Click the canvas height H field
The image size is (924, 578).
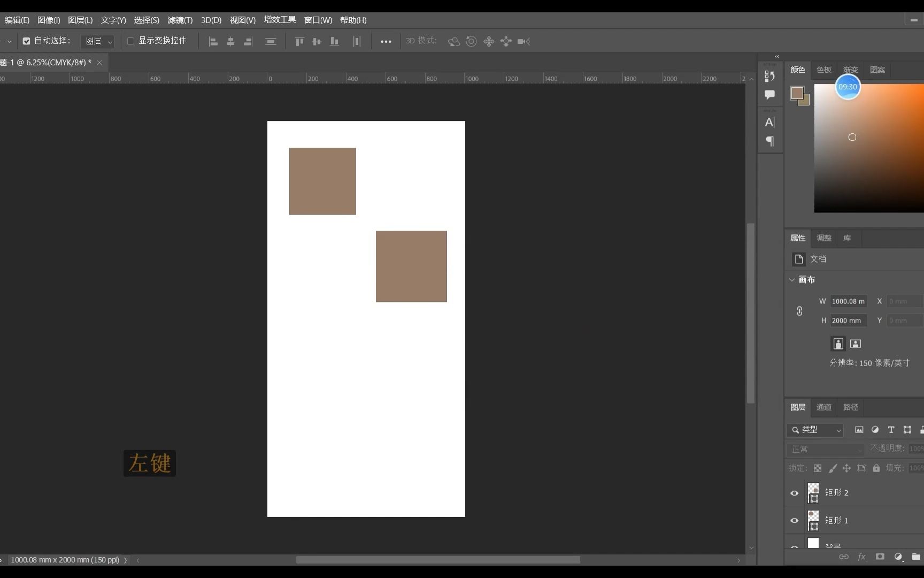[848, 321]
